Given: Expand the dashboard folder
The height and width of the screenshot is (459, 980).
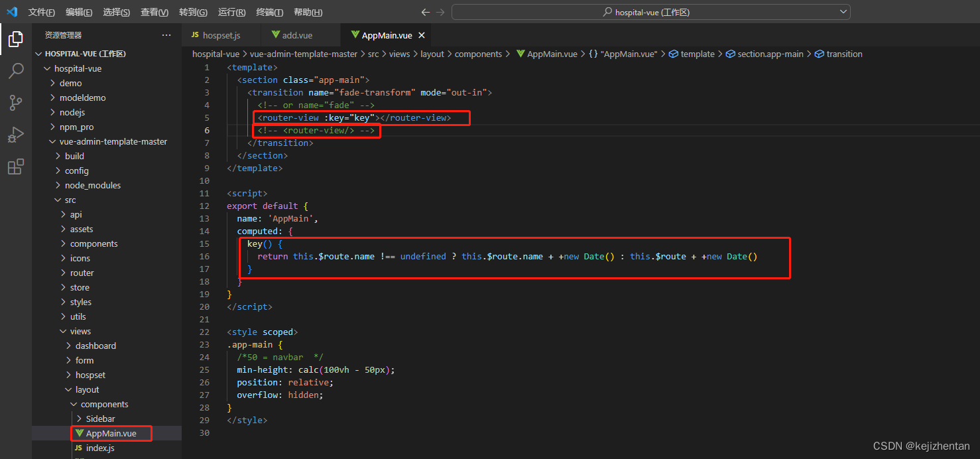Looking at the screenshot, I should point(107,346).
